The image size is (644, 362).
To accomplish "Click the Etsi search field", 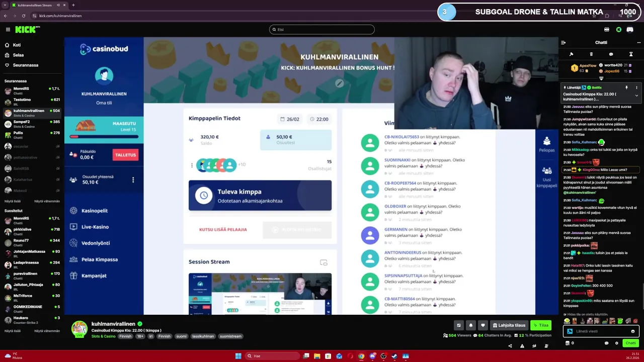I will pos(322,30).
